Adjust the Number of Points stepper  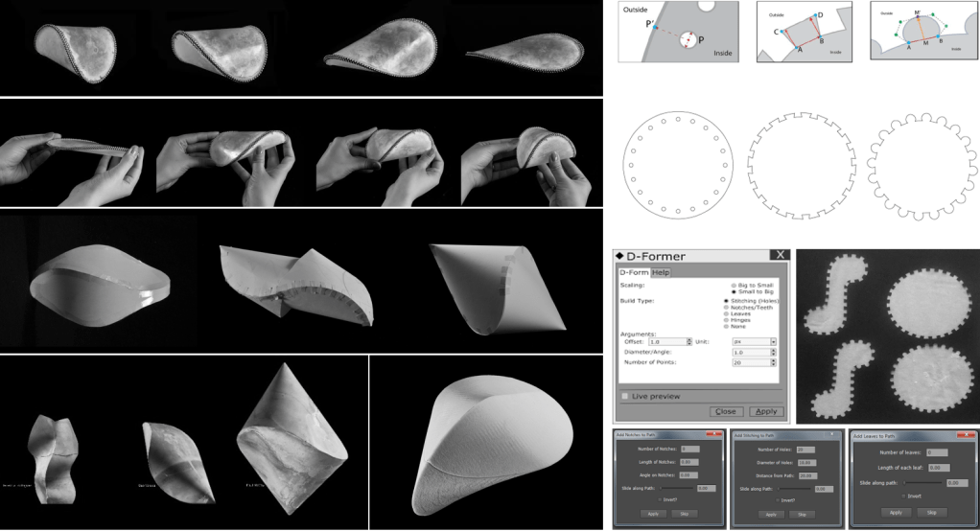(x=773, y=362)
